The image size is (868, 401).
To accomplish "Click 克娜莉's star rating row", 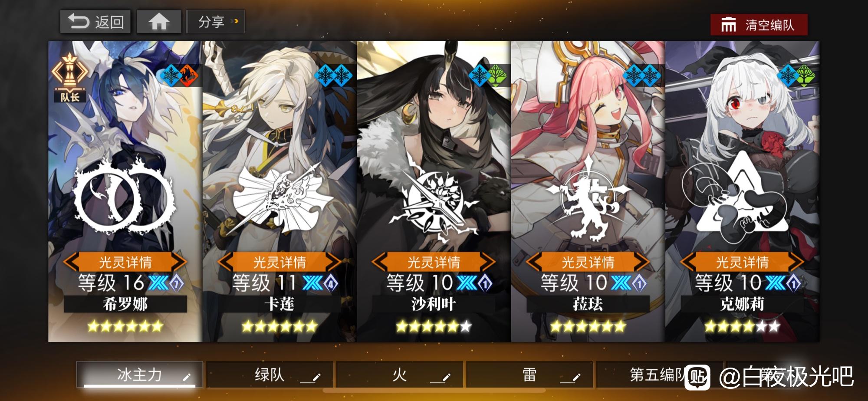I will pos(742,326).
